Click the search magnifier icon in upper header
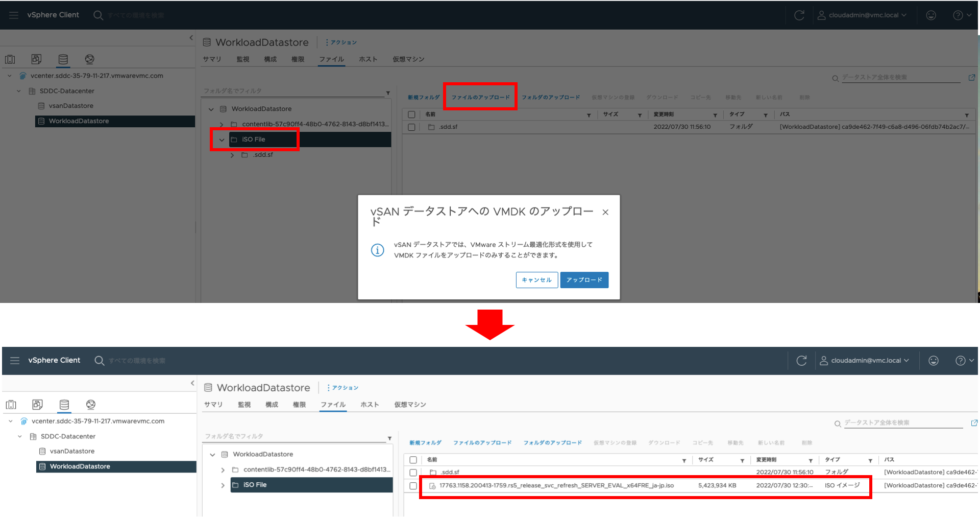The image size is (980, 517). (x=98, y=15)
